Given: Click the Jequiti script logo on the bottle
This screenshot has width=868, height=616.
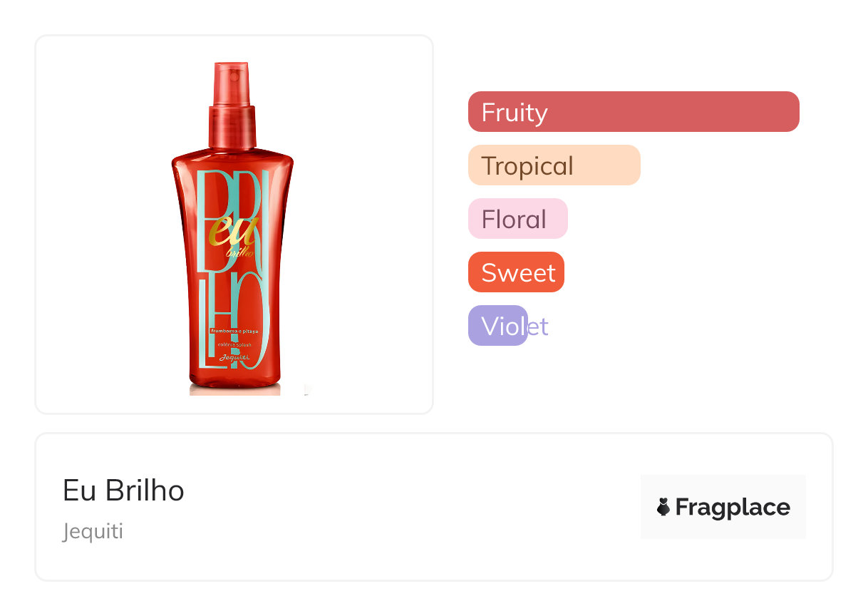Looking at the screenshot, I should coord(232,358).
